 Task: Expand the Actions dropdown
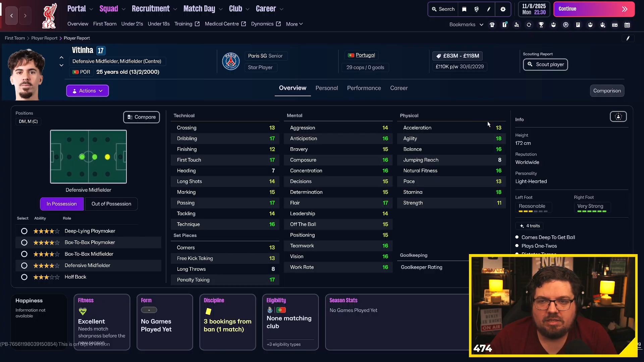click(x=87, y=91)
